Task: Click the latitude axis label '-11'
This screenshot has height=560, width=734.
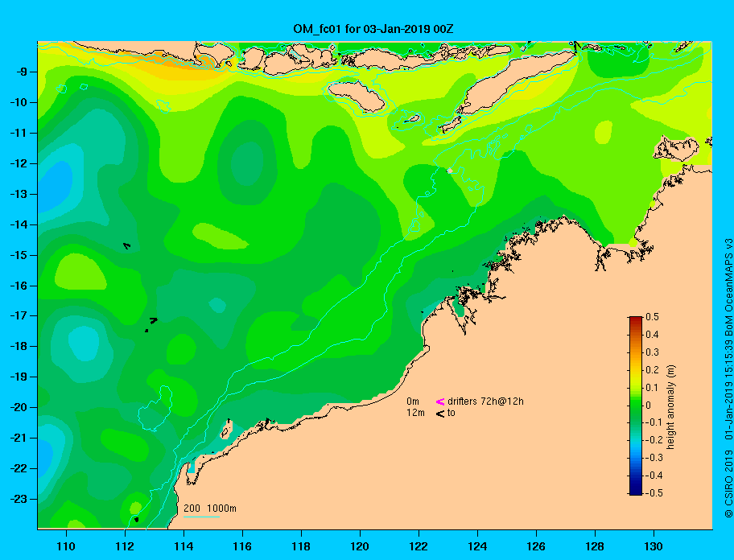Action: point(19,133)
